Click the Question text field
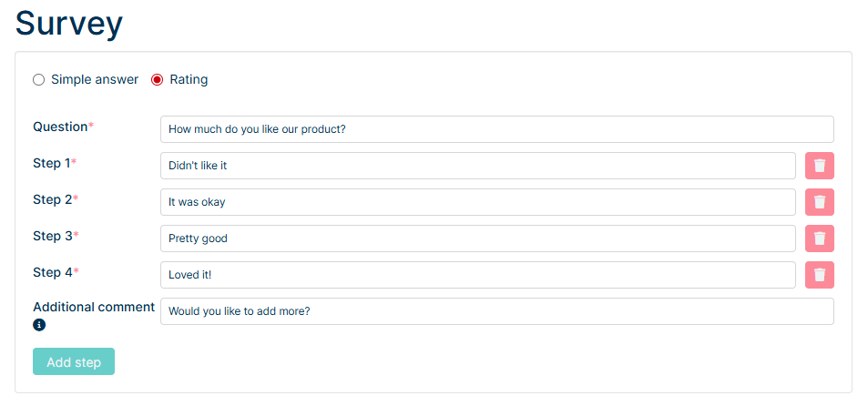Viewport: 868px width, 406px height. 496,129
